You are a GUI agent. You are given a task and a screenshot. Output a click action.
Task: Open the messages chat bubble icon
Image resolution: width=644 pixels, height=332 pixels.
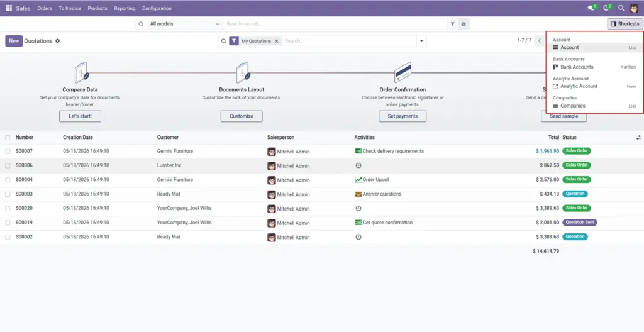(x=591, y=8)
